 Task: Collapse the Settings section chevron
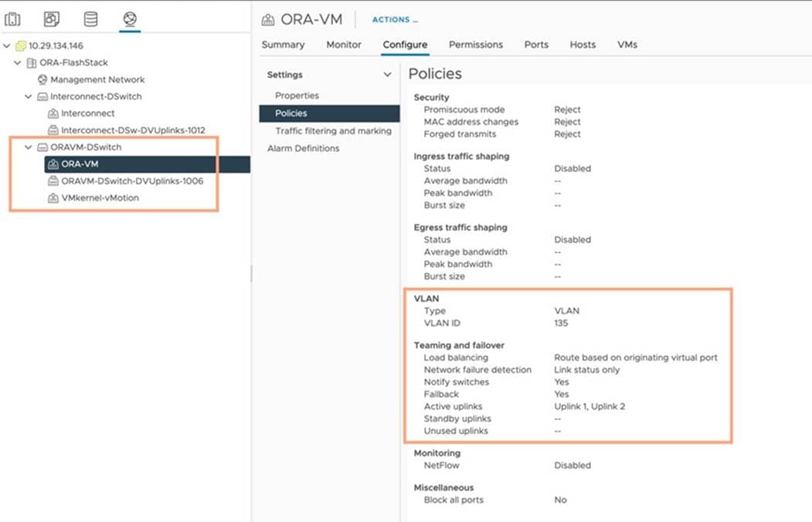click(x=387, y=74)
